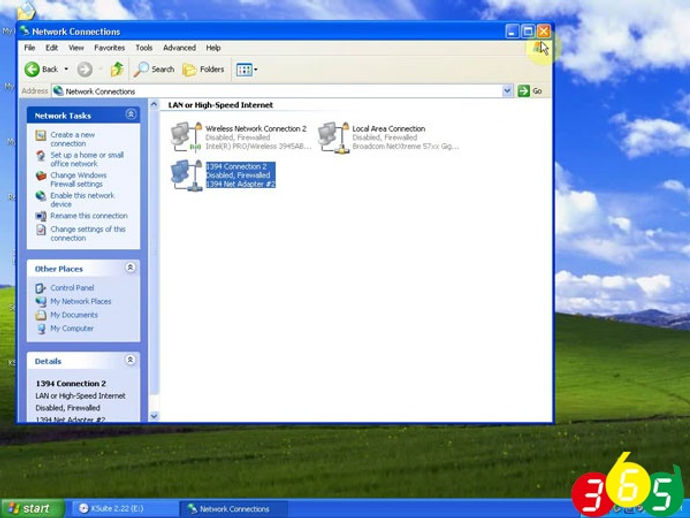Open the Tools menu
This screenshot has height=518, width=690.
point(144,48)
